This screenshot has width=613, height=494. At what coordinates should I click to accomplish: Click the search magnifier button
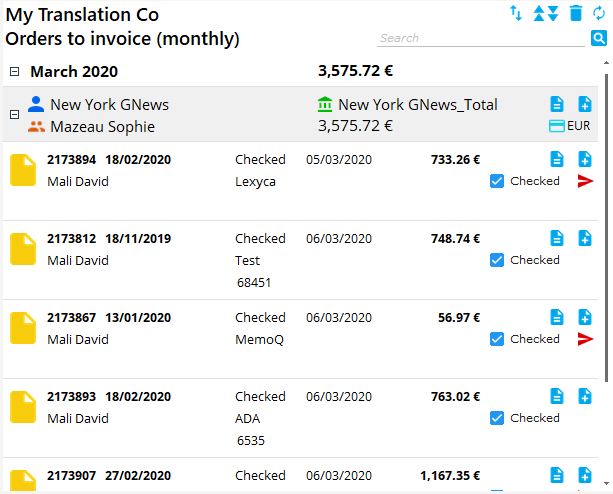pos(599,39)
